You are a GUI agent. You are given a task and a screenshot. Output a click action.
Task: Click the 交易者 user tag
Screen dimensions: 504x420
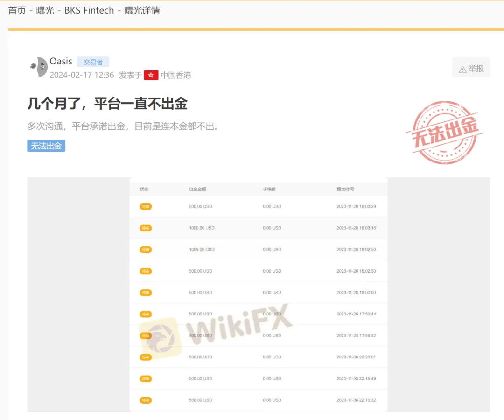tap(93, 62)
